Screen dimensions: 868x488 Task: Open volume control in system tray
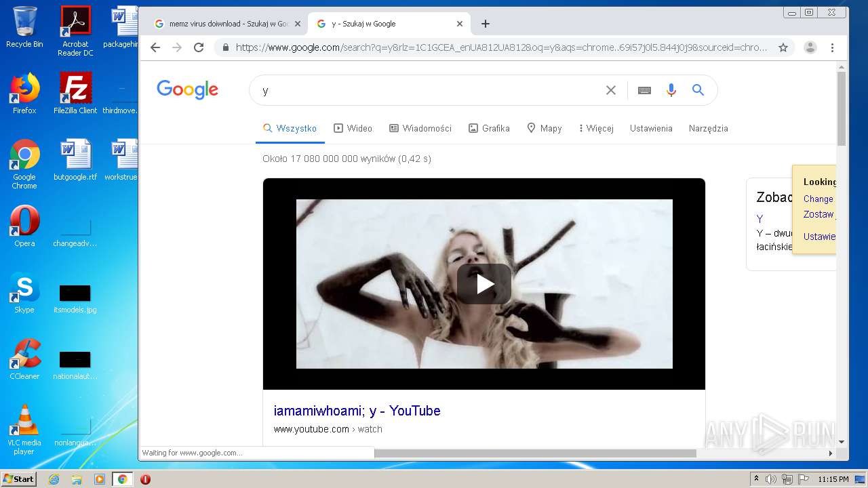click(x=771, y=479)
